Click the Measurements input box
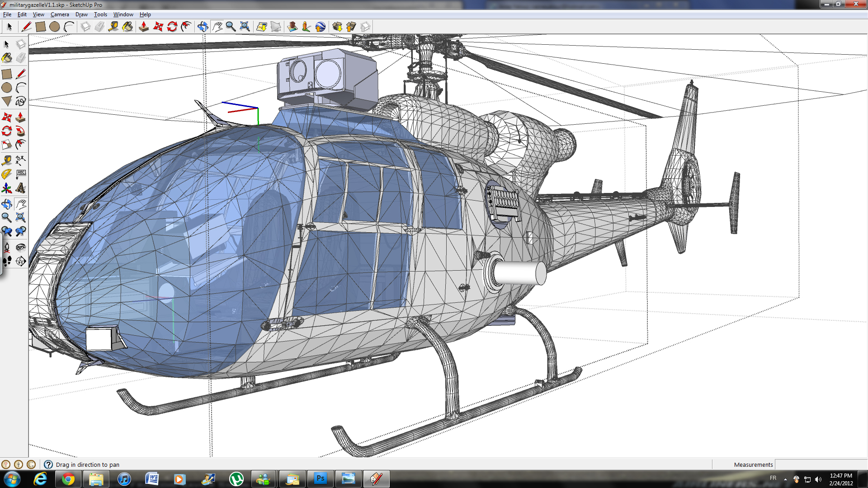Viewport: 868px width, 488px height. tap(821, 465)
